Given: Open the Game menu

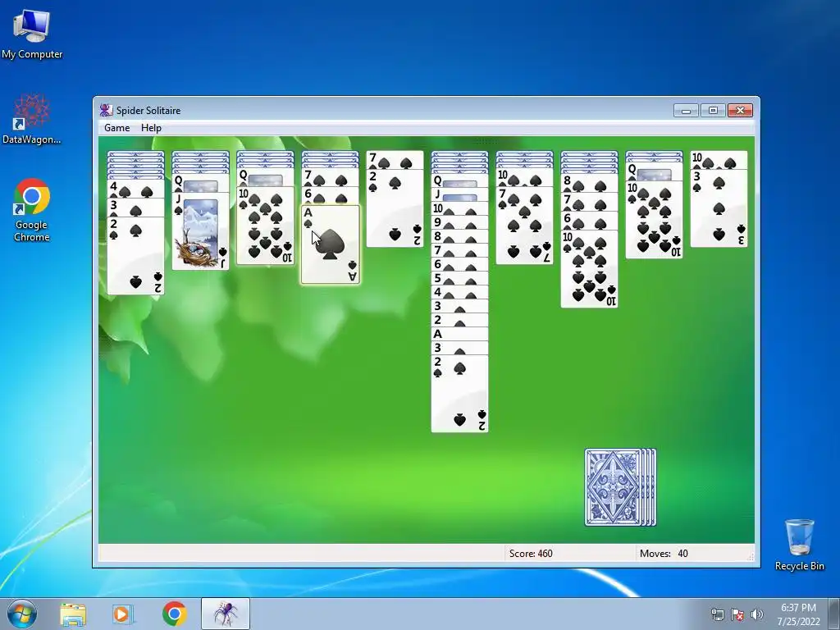Looking at the screenshot, I should pos(116,127).
